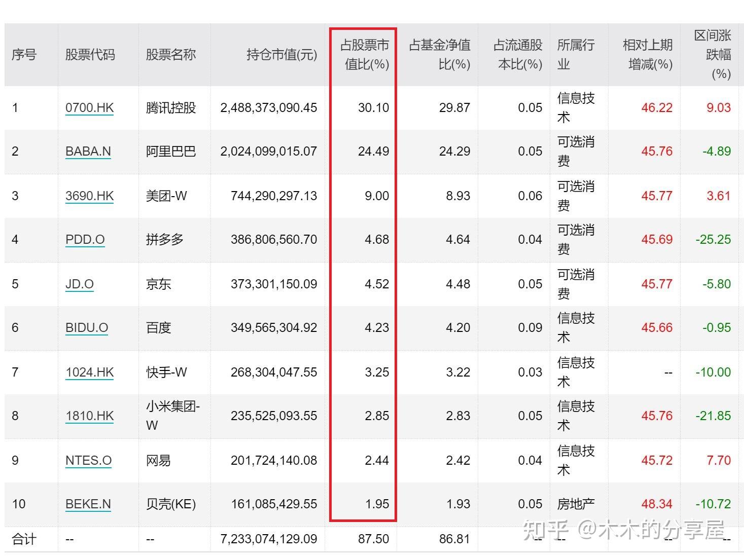Click holding value 201,724,140.08
The height and width of the screenshot is (560, 744).
[x=274, y=460]
